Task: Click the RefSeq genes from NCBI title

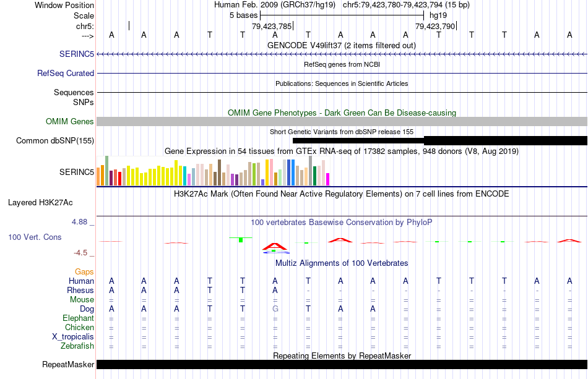Action: pos(342,64)
